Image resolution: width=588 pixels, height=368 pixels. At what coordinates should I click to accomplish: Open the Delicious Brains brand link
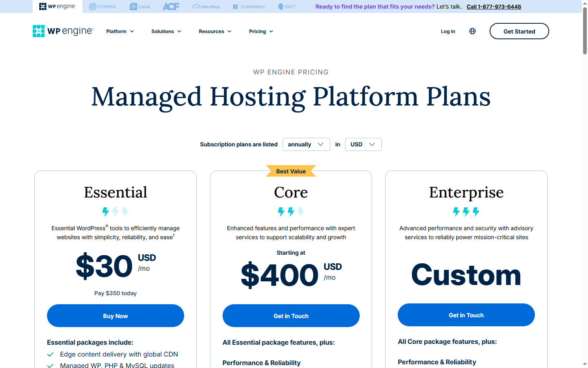coord(287,7)
